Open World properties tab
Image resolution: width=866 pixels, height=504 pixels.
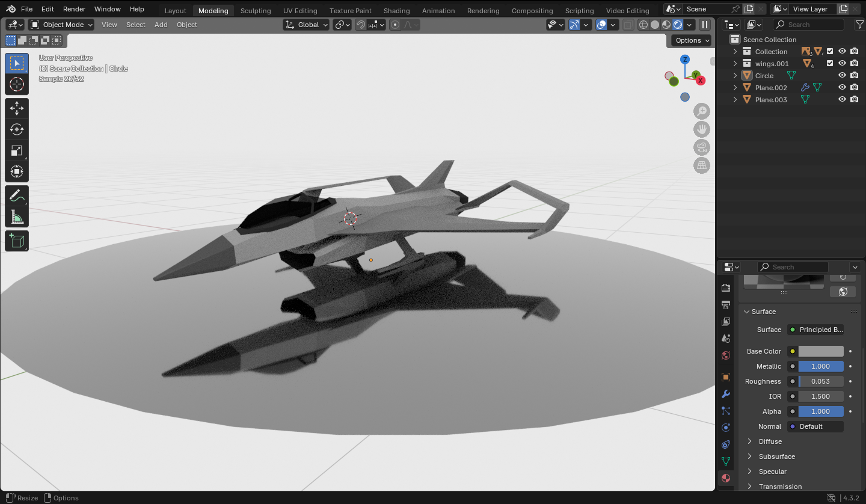click(x=726, y=355)
